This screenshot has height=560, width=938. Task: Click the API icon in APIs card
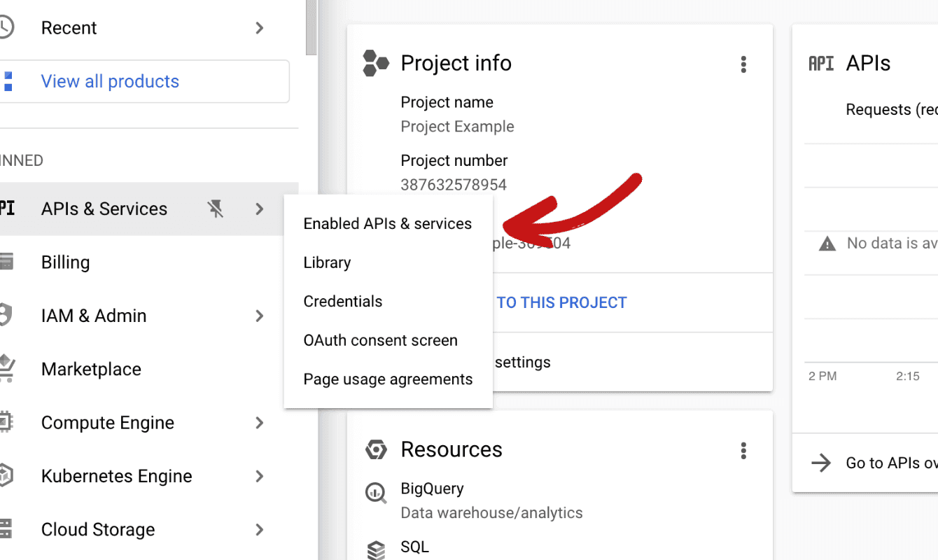pos(821,64)
